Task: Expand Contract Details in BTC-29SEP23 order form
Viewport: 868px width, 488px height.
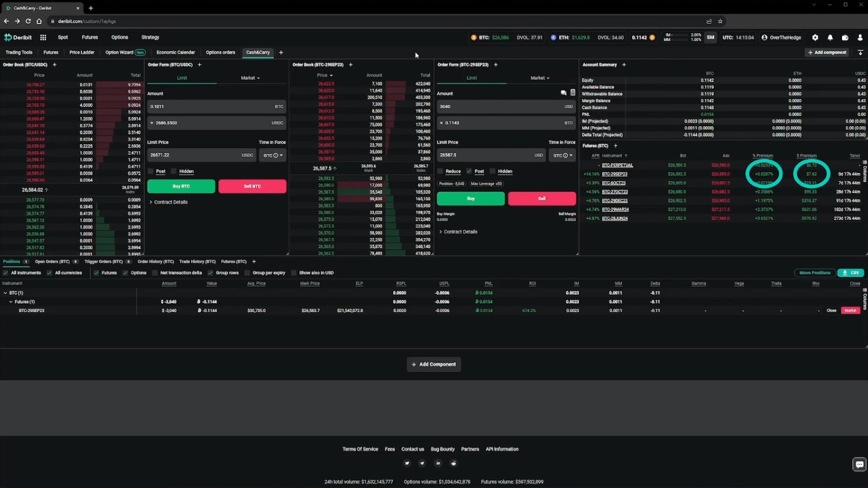Action: coord(458,232)
